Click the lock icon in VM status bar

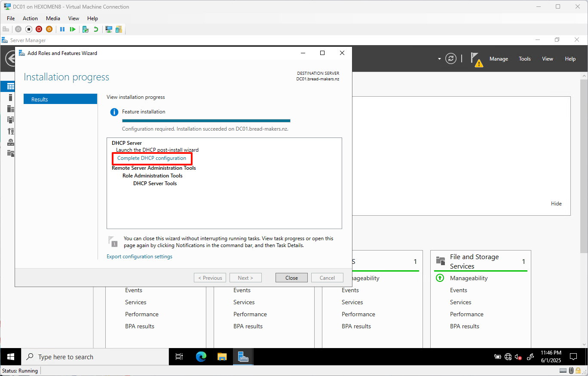click(x=578, y=370)
